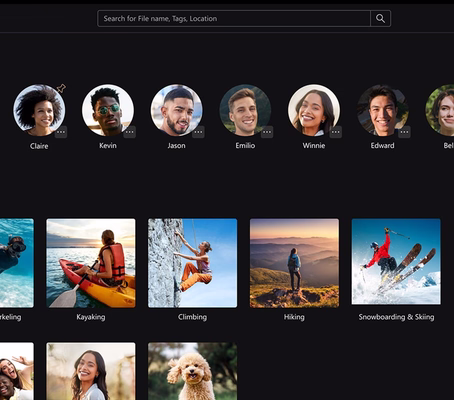Open the Climbing album thumbnail

pos(193,263)
